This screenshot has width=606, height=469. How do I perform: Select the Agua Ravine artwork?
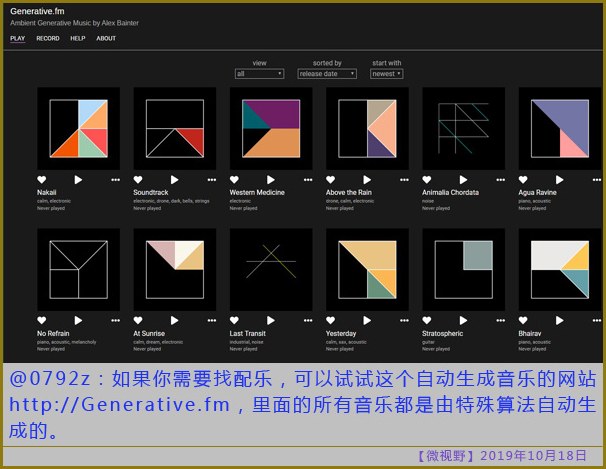click(560, 129)
